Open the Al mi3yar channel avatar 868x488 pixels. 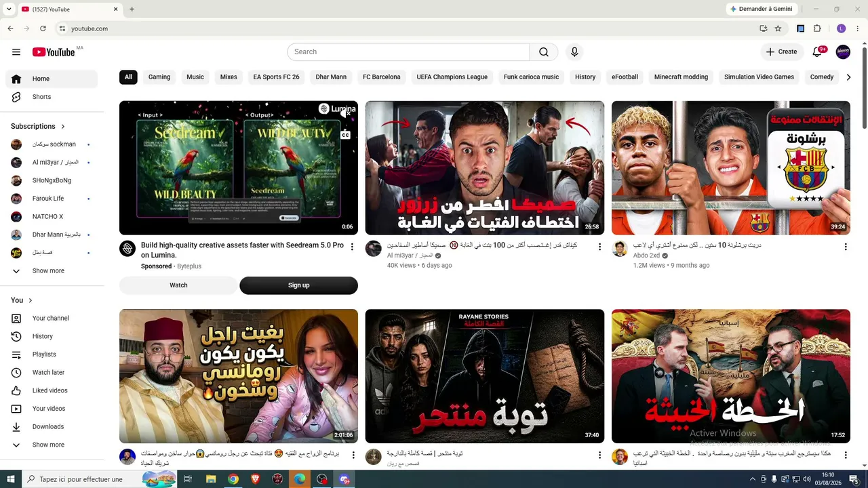[374, 249]
